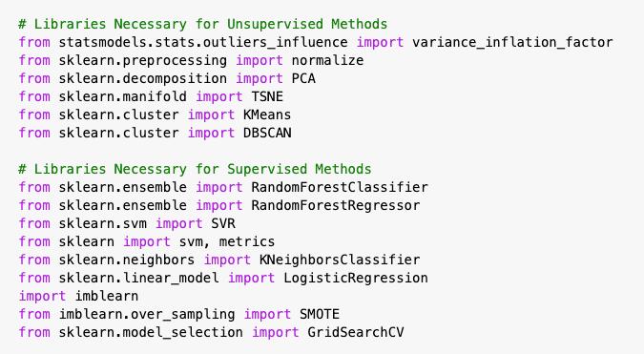644x354 pixels.
Task: Click the standalone import imblearn line
Action: [x=78, y=296]
